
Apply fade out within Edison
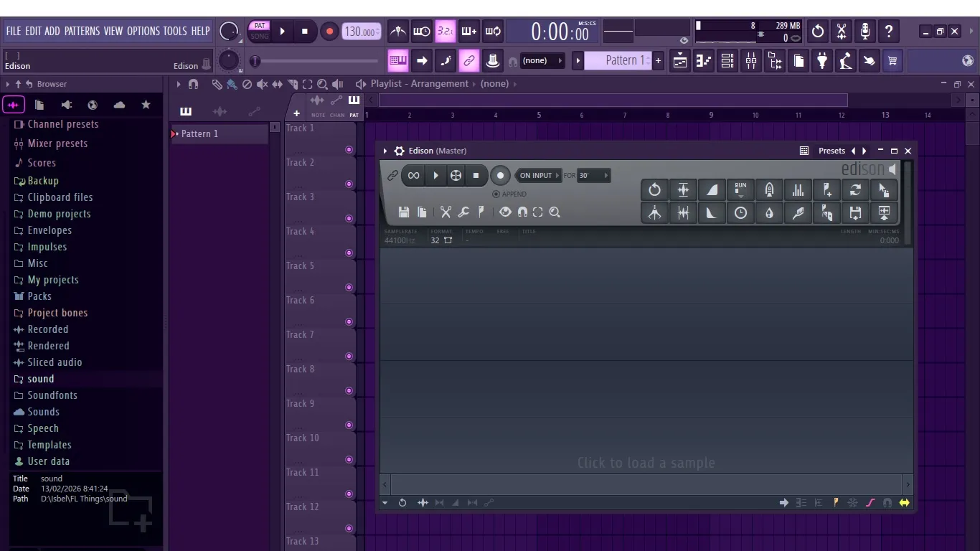coord(712,213)
